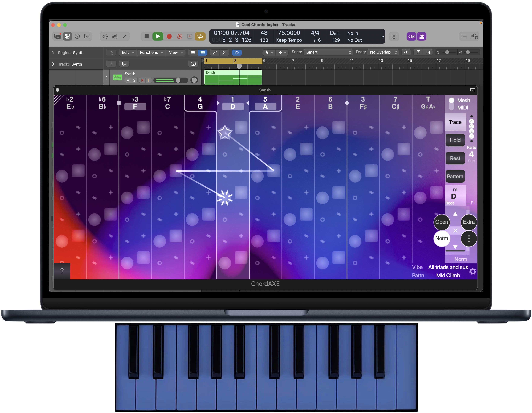Start playback with green play button
The height and width of the screenshot is (413, 532).
(x=158, y=36)
